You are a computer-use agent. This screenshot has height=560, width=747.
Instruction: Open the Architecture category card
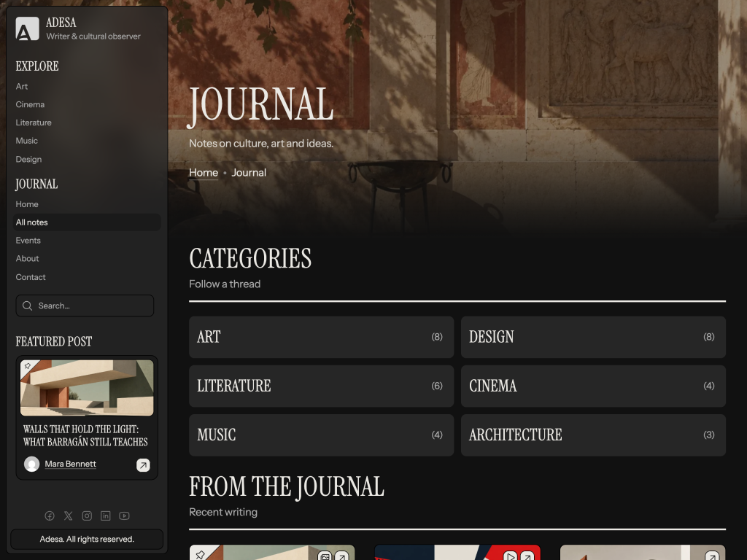click(593, 435)
